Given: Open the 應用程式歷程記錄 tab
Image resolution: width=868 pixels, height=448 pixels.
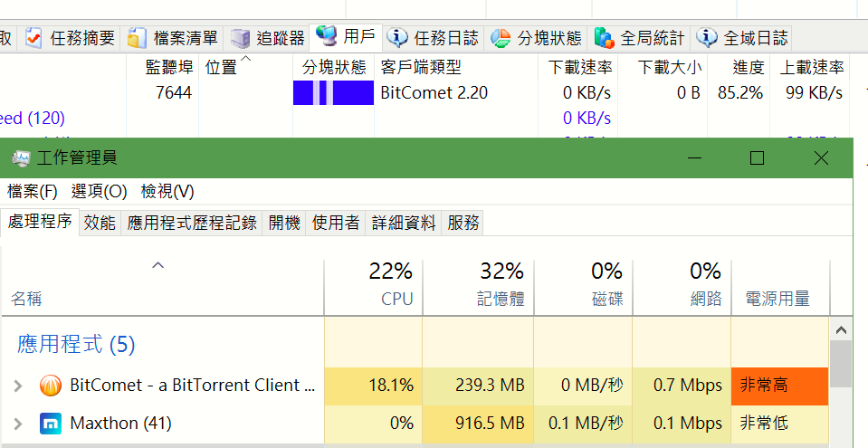Looking at the screenshot, I should click(192, 223).
